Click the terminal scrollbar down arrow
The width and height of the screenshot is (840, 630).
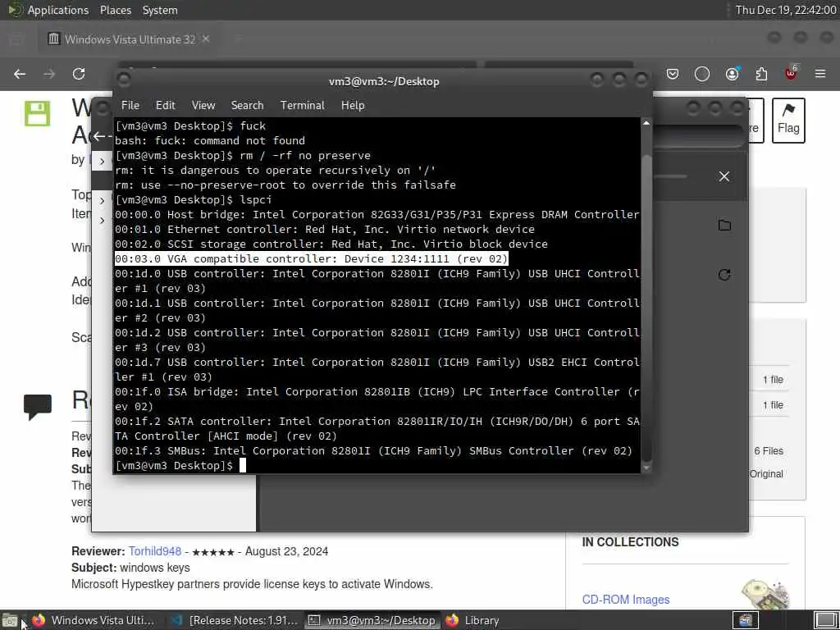click(x=646, y=468)
